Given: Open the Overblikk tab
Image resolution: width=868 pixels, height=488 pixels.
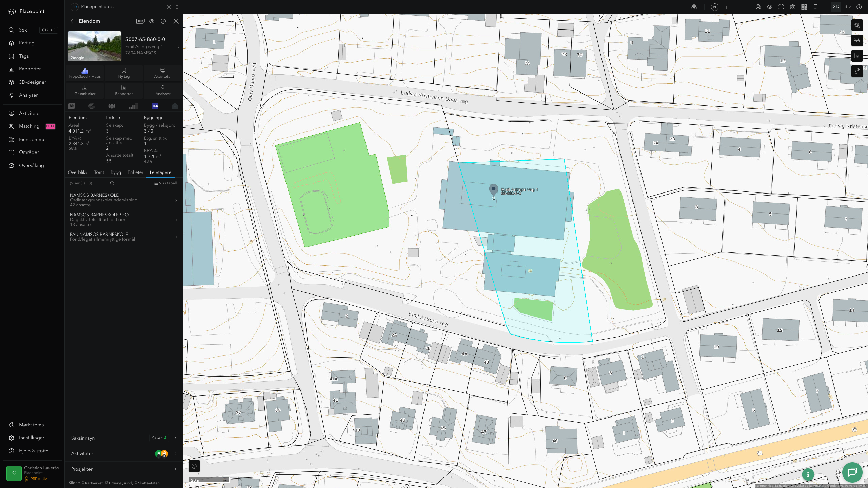Looking at the screenshot, I should (78, 172).
